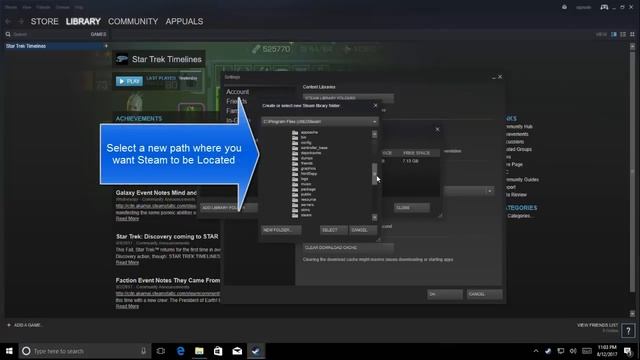Viewport: 640px width, 360px height.
Task: Open Microsoft Edge from taskbar
Action: 180,351
